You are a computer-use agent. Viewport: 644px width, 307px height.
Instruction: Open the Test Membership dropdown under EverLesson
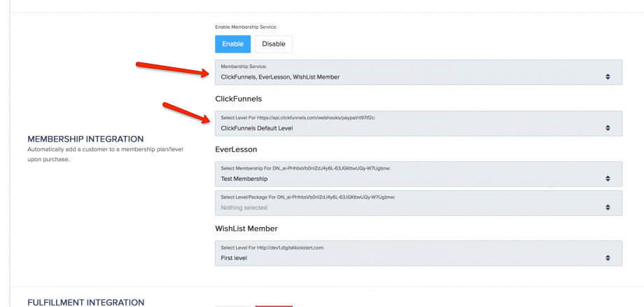click(x=419, y=175)
